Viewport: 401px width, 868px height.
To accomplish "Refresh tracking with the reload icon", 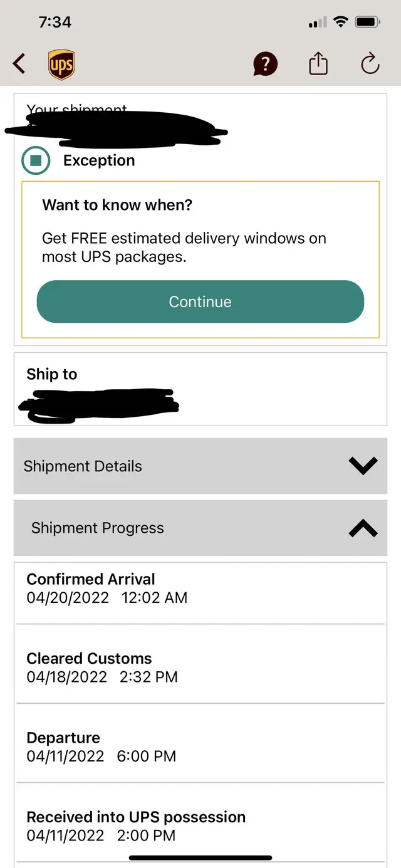I will point(370,64).
